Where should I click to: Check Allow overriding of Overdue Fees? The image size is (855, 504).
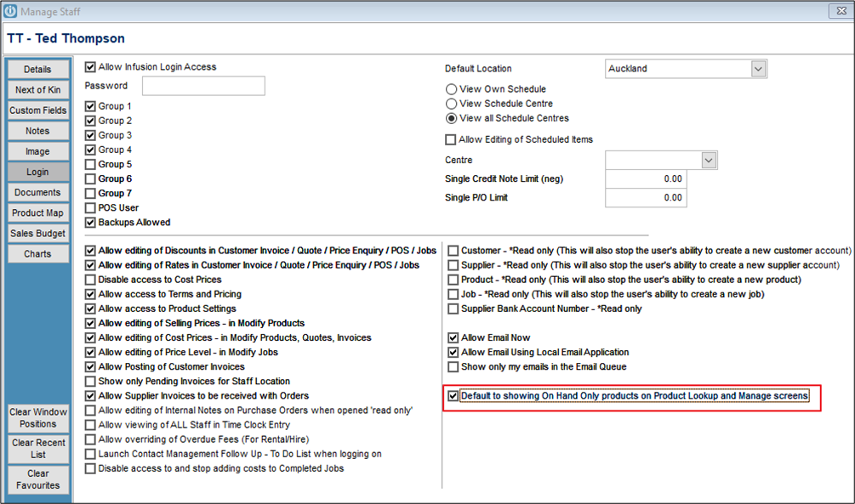(90, 439)
